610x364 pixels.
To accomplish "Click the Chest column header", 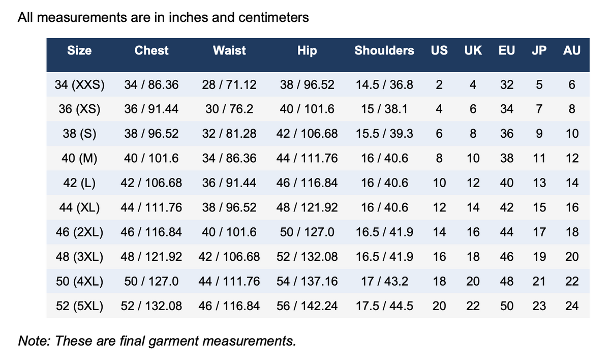I will point(151,50).
